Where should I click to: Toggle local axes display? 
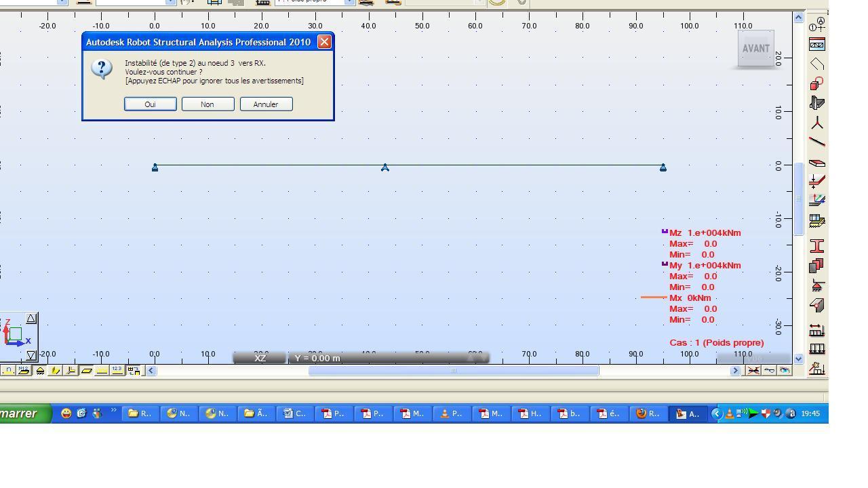pos(71,370)
